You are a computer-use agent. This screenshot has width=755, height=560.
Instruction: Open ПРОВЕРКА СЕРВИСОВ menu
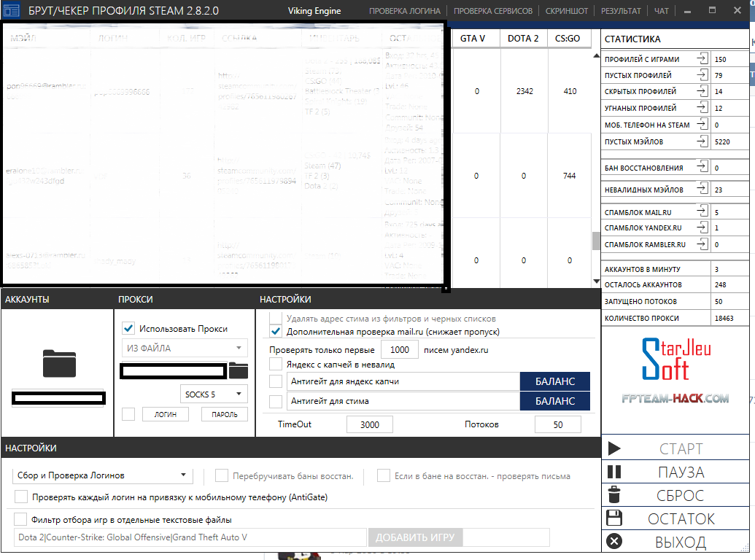pos(493,11)
